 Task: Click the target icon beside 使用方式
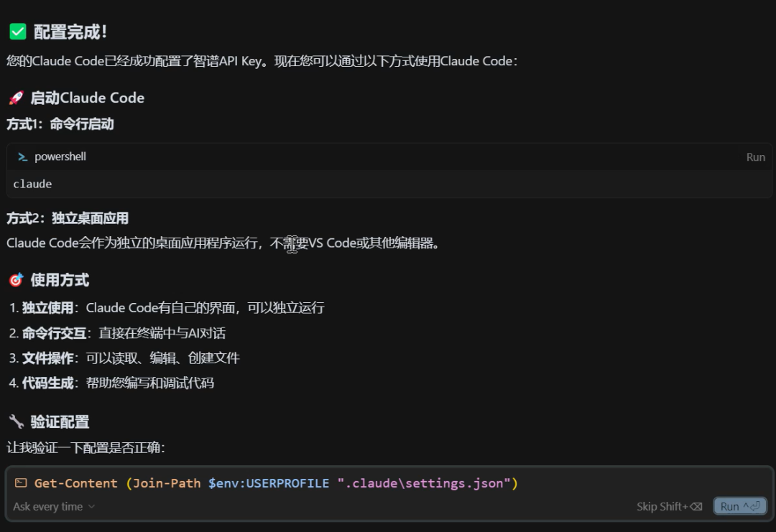(x=16, y=280)
